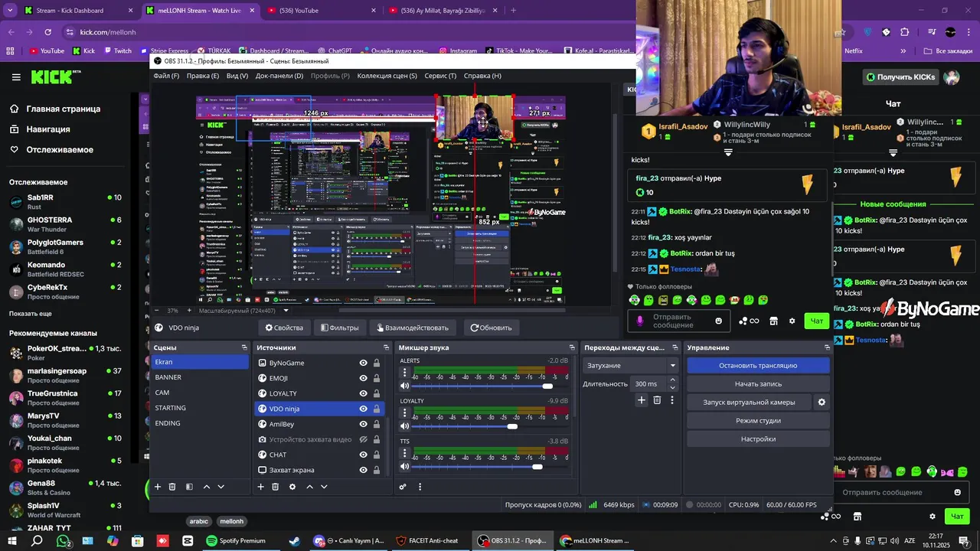Viewport: 980px width, 551px height.
Task: Click Начать запись button
Action: (x=758, y=384)
